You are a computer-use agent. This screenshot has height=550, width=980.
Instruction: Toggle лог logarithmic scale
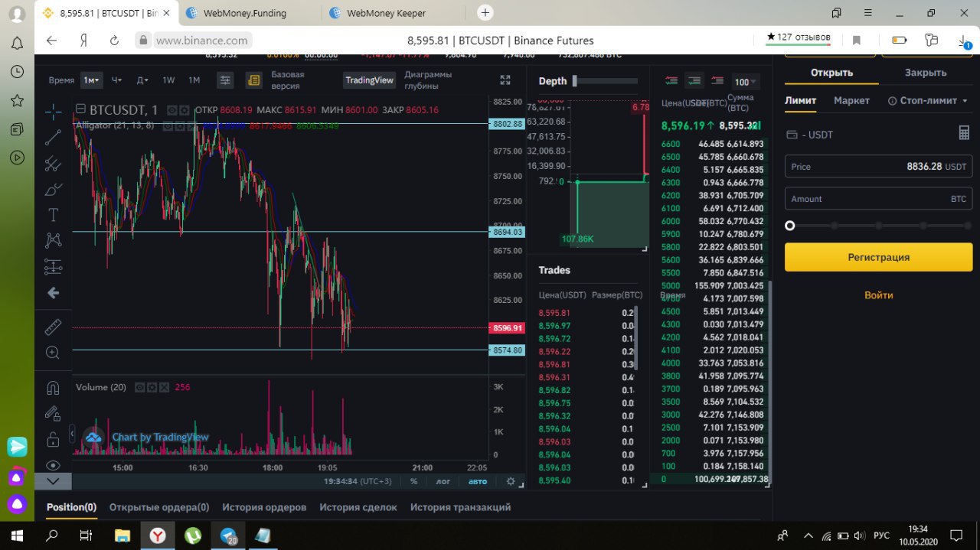(443, 481)
